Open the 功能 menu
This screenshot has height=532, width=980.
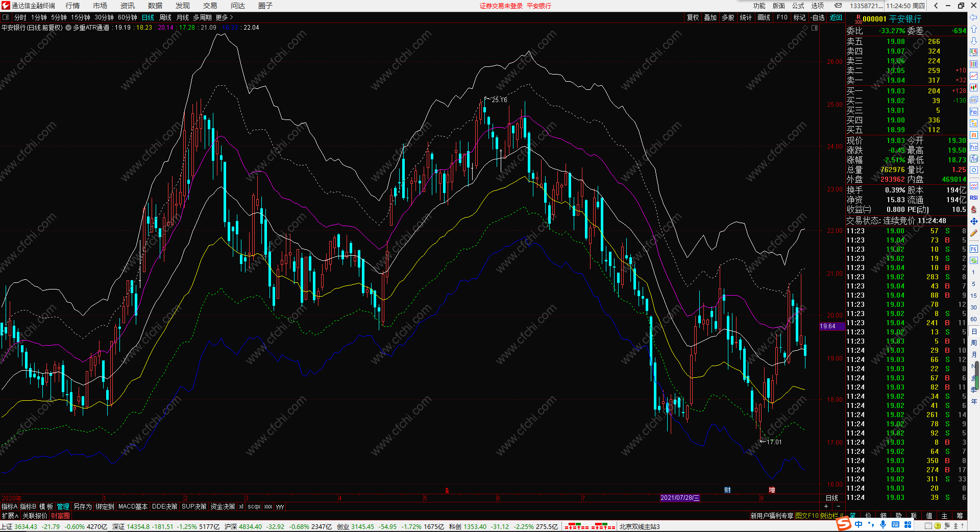pos(759,6)
